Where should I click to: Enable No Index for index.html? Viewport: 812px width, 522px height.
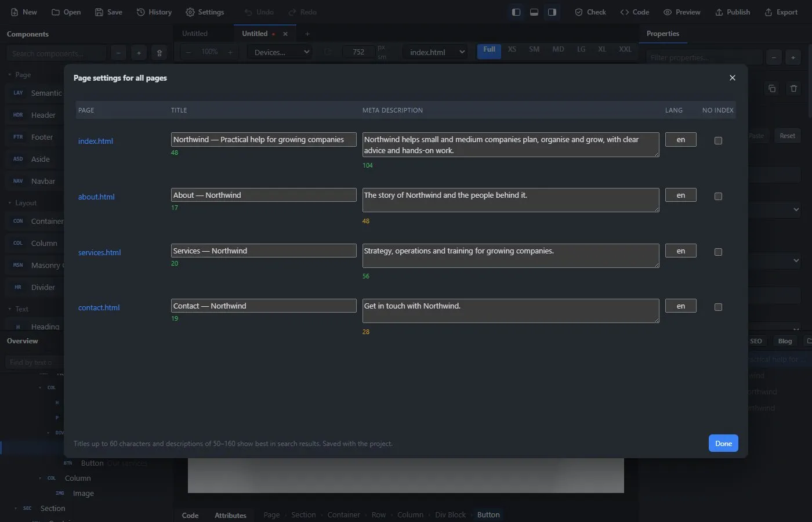(718, 140)
